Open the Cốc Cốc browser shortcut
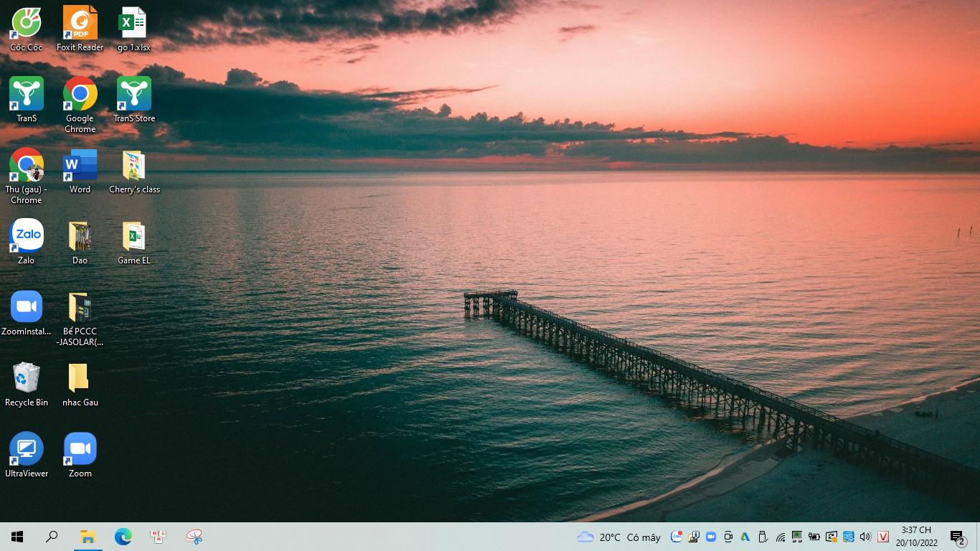980x551 pixels. pos(27,24)
